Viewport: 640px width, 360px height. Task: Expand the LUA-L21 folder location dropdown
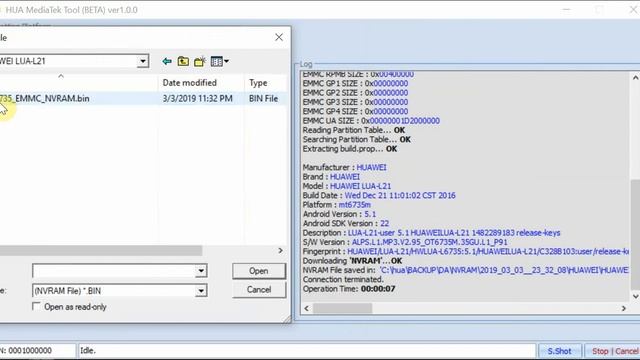(142, 61)
